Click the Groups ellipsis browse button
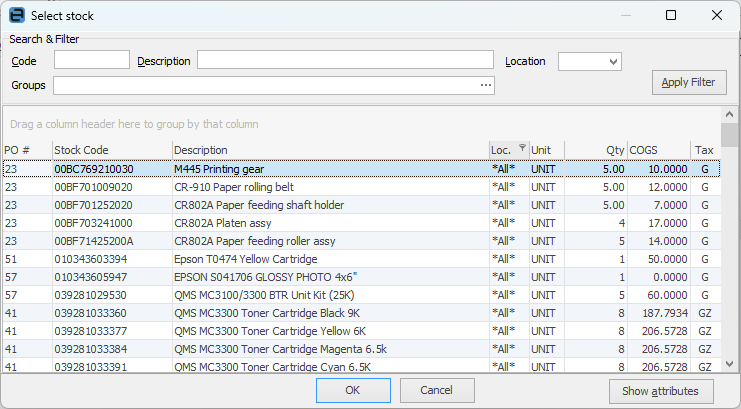Viewport: 741px width, 409px height. point(486,86)
